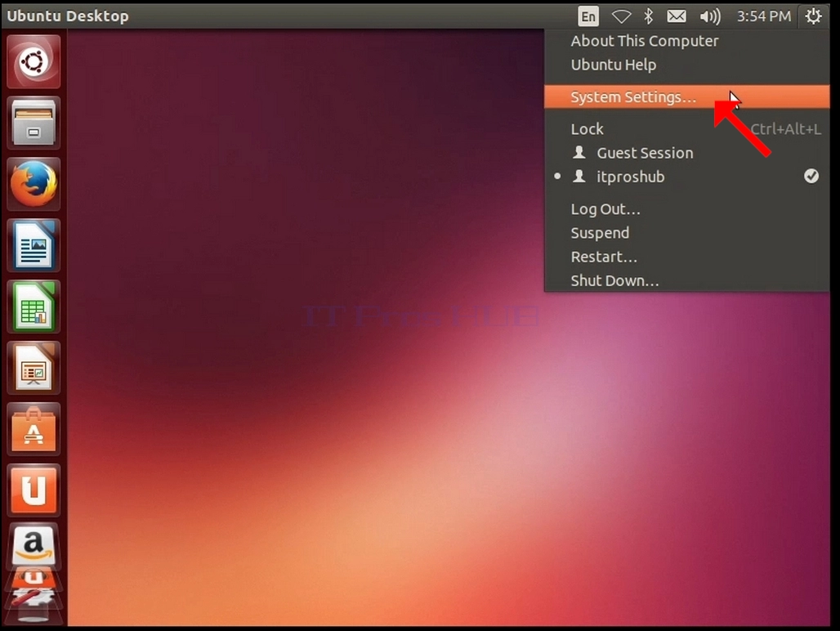The image size is (840, 631).
Task: Click the En keyboard layout indicator
Action: pos(588,16)
